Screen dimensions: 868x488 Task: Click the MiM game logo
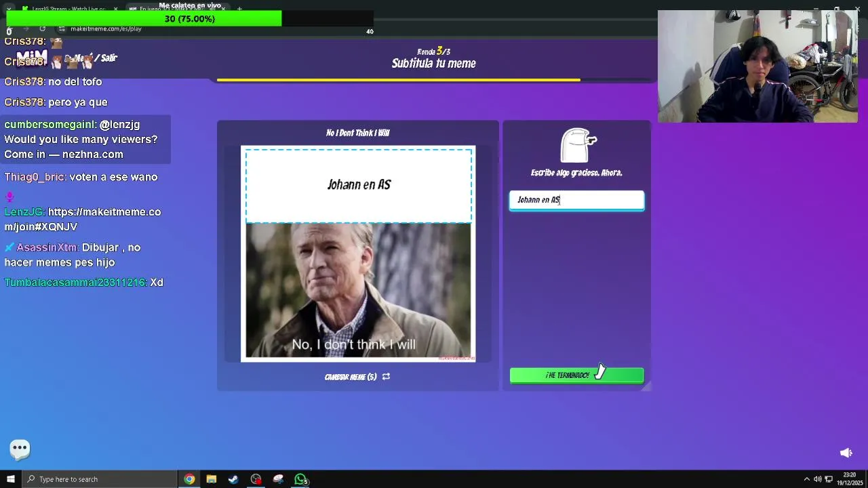click(32, 57)
